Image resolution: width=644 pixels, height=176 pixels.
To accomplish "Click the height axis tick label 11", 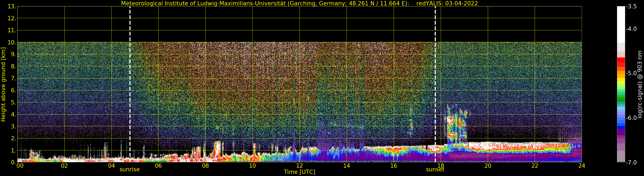I will tap(12, 31).
